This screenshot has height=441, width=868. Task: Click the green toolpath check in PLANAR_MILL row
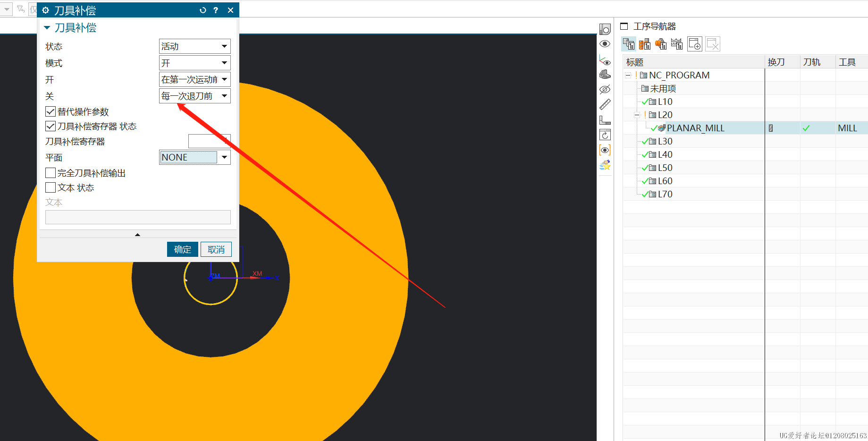pos(806,128)
